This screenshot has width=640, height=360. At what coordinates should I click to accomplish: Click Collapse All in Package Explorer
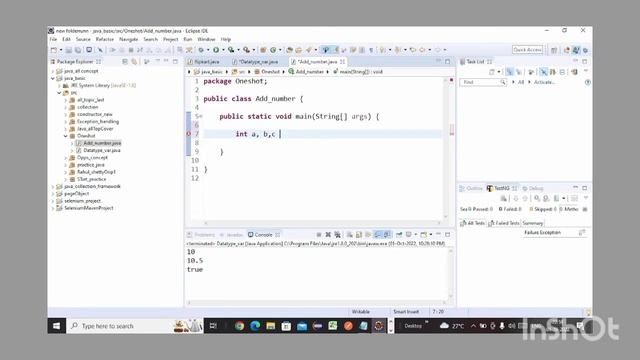(x=125, y=62)
